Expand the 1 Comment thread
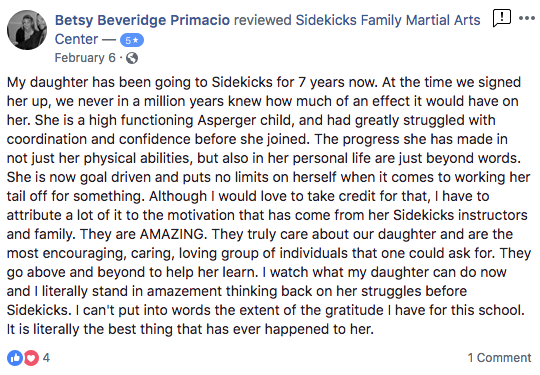540x375 pixels. coord(499,358)
